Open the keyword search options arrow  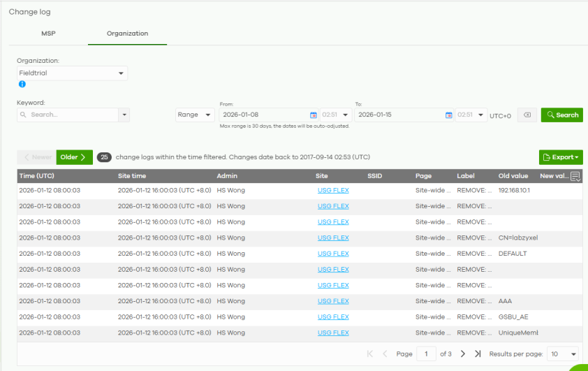[124, 115]
